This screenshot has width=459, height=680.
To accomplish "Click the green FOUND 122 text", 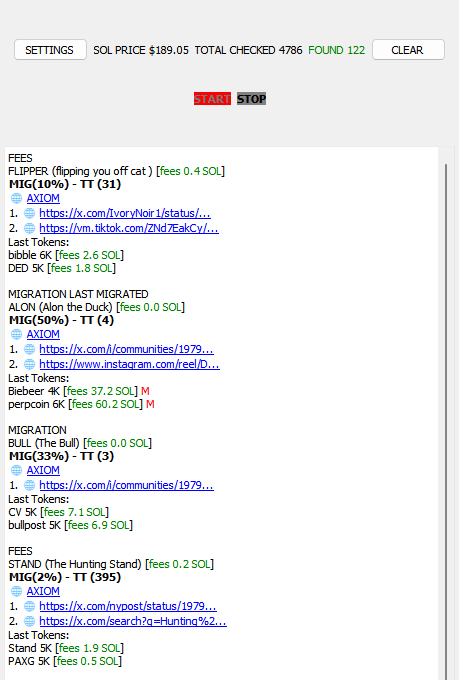I will [x=337, y=50].
